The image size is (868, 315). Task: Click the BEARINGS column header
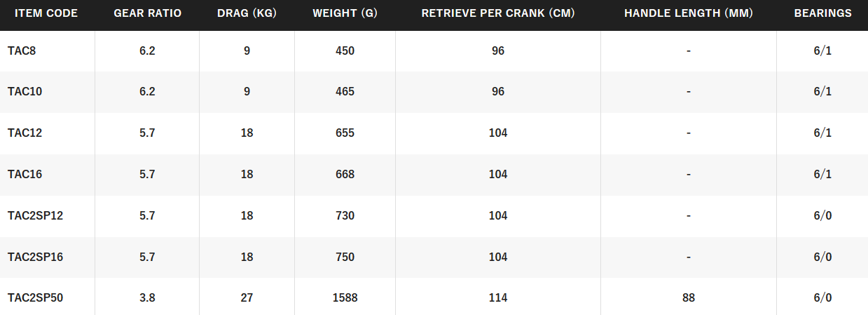[822, 13]
